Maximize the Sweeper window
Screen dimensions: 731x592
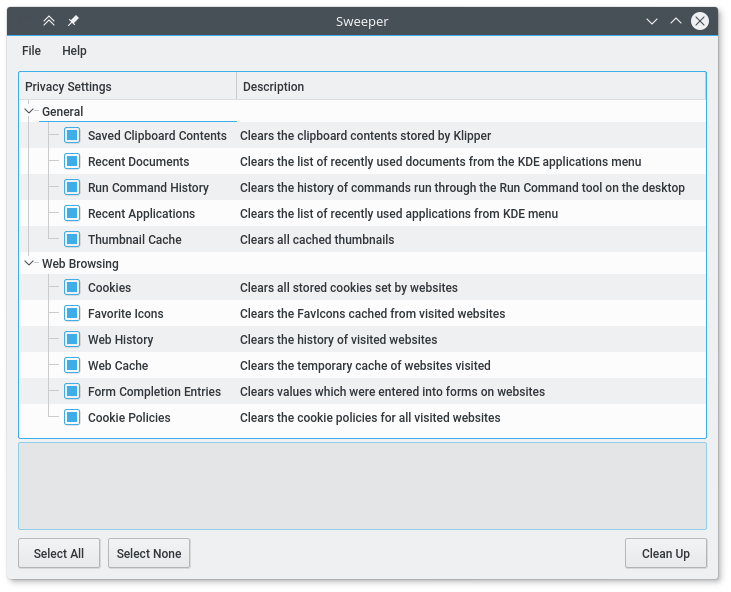(x=676, y=21)
